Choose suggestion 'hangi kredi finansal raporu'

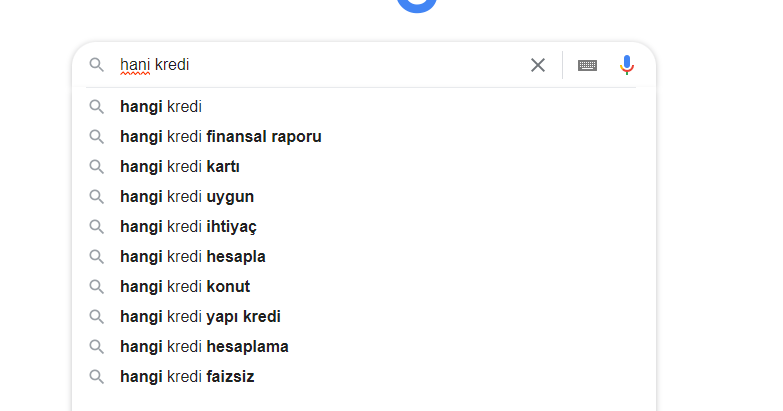coord(364,137)
